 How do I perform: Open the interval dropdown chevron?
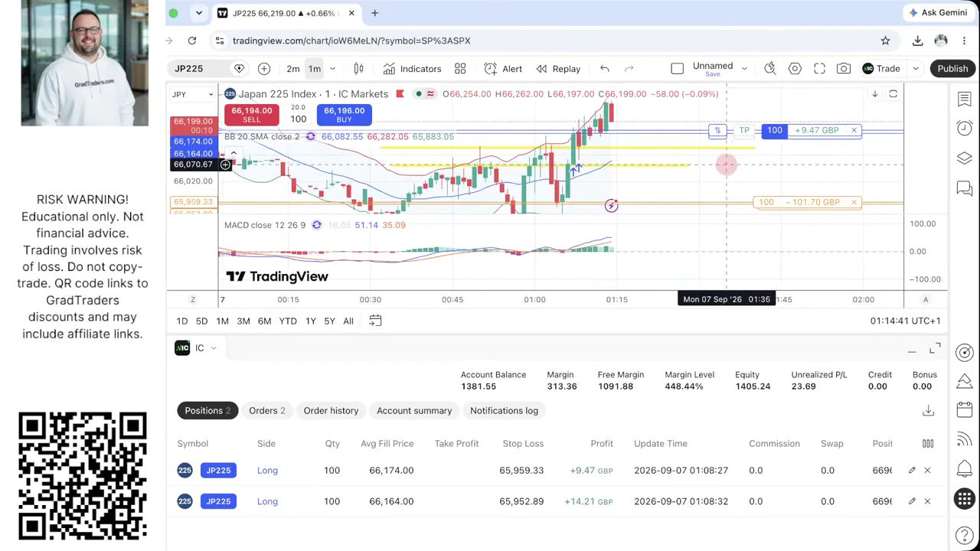332,69
